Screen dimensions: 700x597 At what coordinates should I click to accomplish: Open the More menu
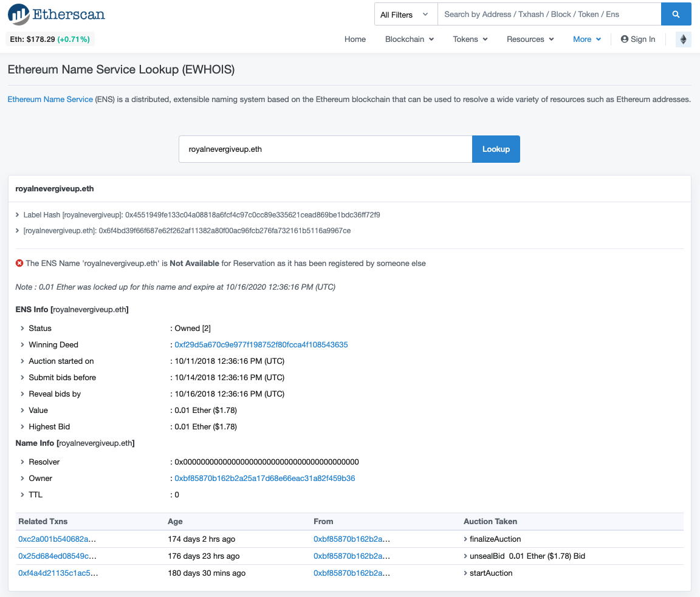pyautogui.click(x=586, y=39)
